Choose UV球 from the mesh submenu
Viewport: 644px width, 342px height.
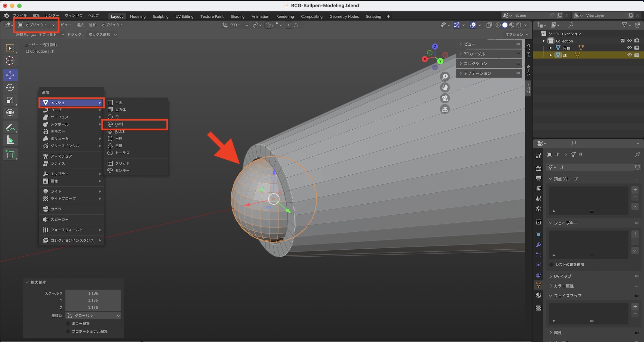[x=119, y=124]
